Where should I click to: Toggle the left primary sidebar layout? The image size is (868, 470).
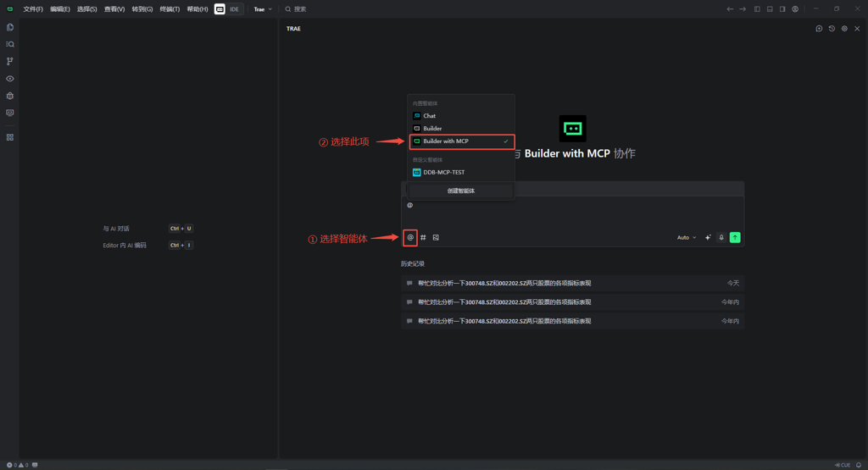757,9
